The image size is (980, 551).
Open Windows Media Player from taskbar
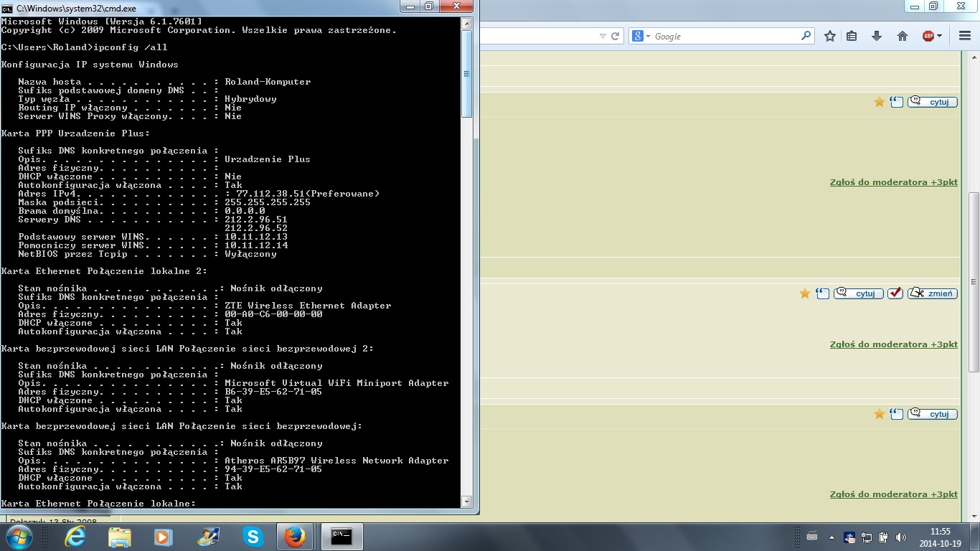tap(164, 537)
